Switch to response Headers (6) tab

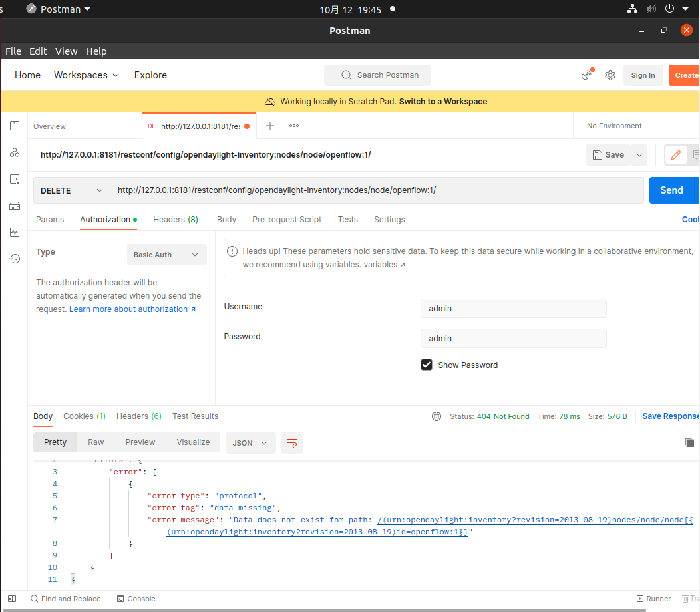[x=139, y=416]
